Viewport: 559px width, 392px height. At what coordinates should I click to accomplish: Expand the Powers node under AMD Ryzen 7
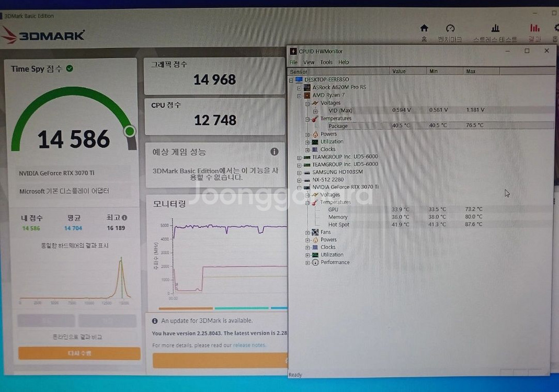point(307,135)
